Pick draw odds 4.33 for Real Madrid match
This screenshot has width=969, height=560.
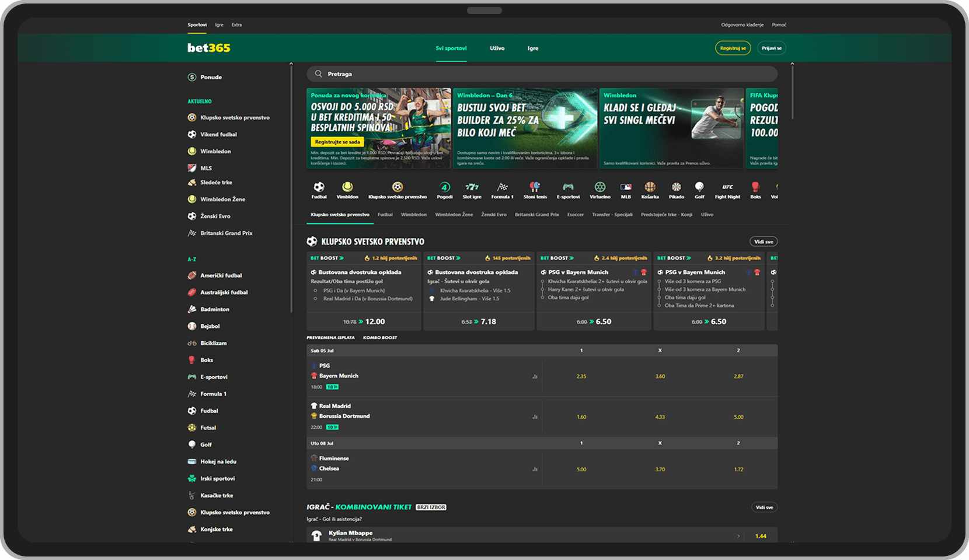(x=660, y=417)
